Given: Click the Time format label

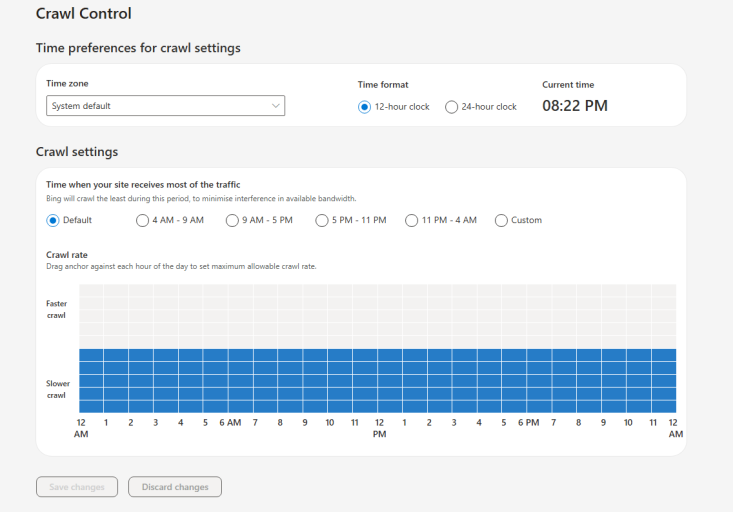Looking at the screenshot, I should pyautogui.click(x=383, y=85).
